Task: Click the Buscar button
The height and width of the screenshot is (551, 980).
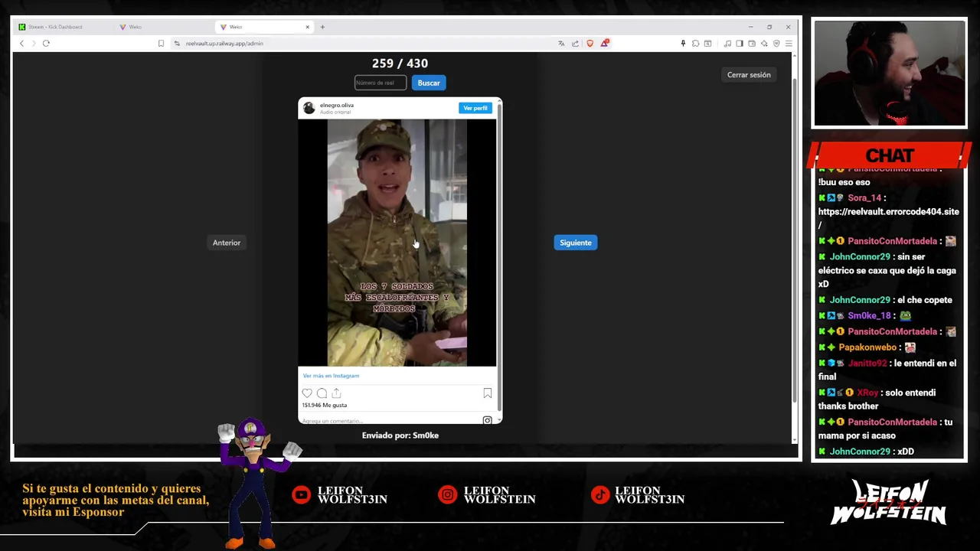Action: [429, 83]
